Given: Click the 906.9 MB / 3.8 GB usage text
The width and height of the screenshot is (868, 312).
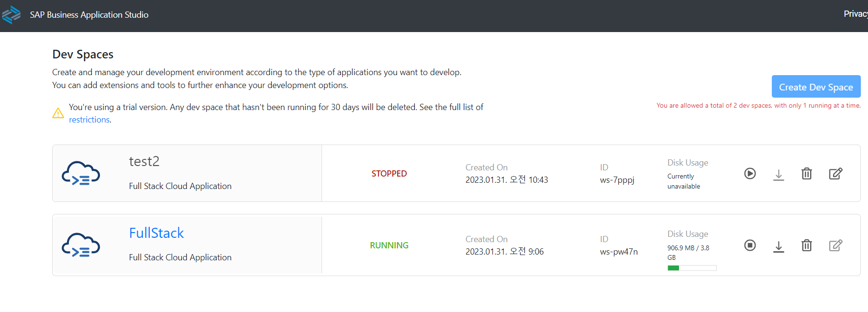Looking at the screenshot, I should click(688, 253).
